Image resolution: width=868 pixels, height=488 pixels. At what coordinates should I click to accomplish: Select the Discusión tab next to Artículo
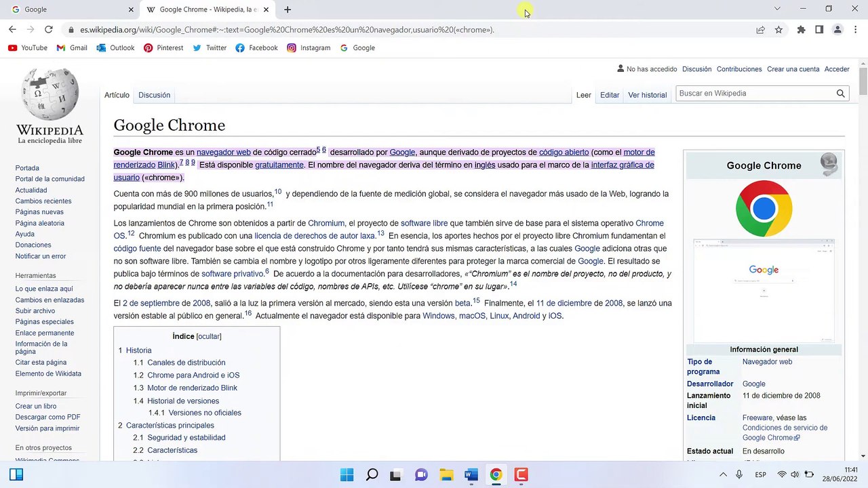pos(154,95)
